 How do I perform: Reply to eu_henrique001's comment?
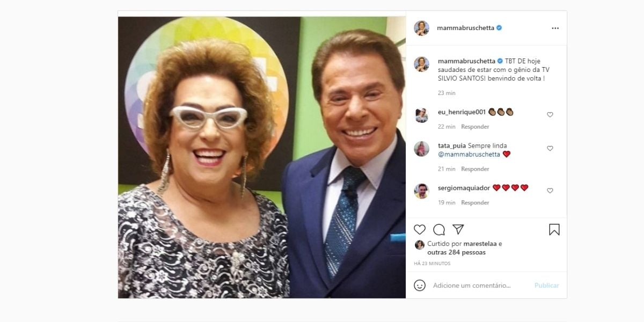coord(475,127)
